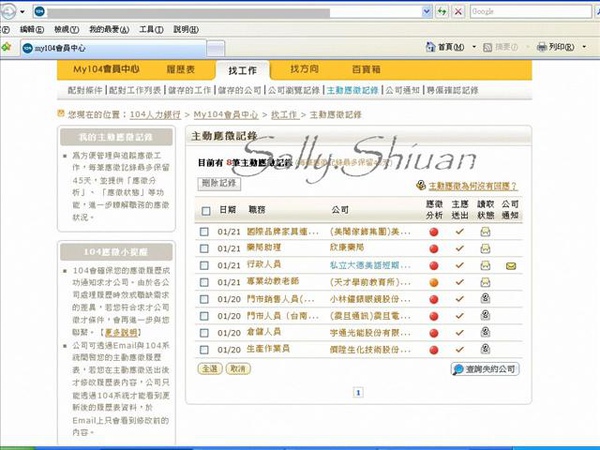Check the 藥局助理 row checkbox
Image resolution: width=600 pixels, height=450 pixels.
(204, 249)
